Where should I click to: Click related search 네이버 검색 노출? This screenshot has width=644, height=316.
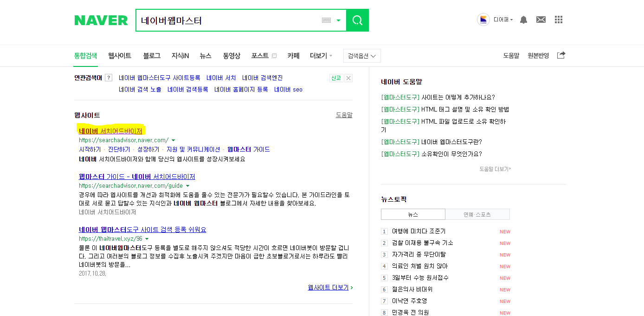[140, 90]
